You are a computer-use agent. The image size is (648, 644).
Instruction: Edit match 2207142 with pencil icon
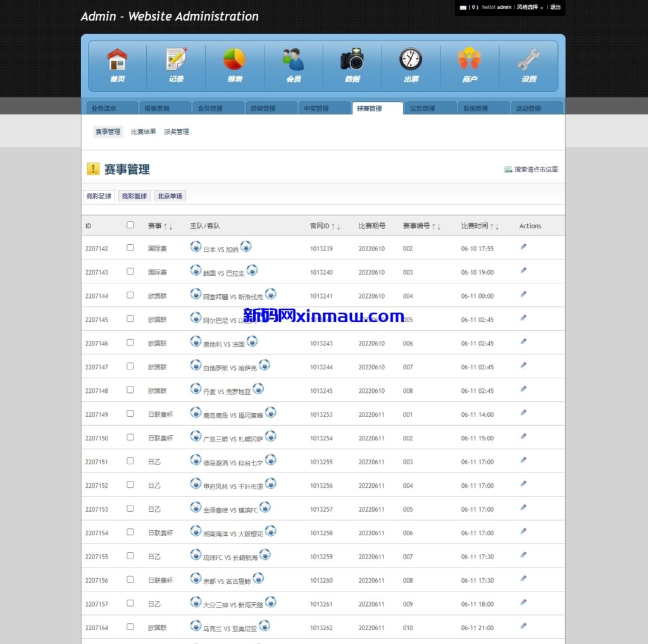click(x=523, y=246)
